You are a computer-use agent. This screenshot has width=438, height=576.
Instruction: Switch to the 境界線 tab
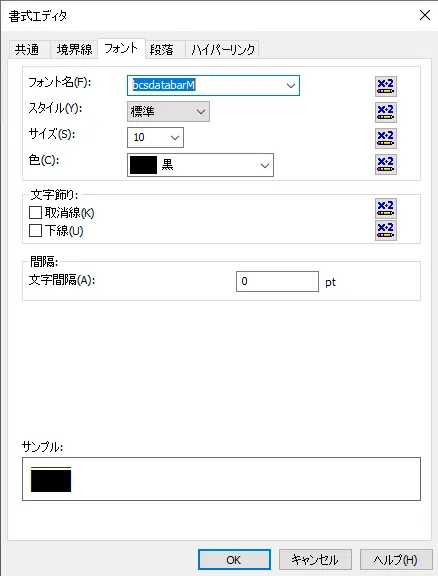pyautogui.click(x=74, y=50)
